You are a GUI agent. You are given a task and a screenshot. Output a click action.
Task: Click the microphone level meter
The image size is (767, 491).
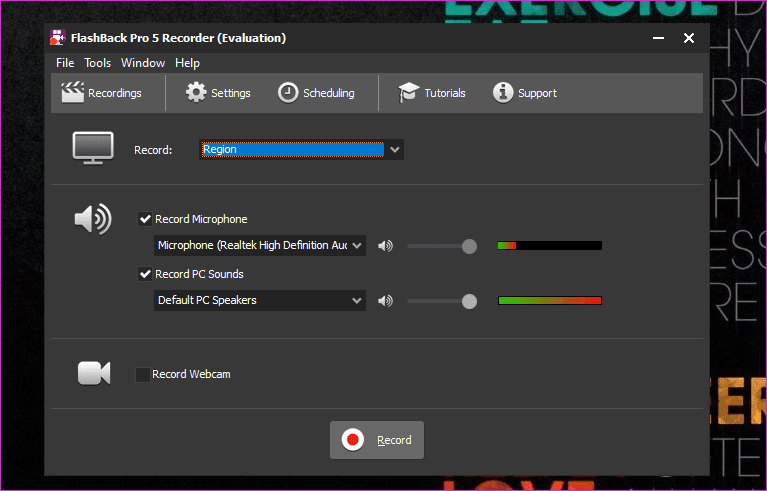(550, 246)
